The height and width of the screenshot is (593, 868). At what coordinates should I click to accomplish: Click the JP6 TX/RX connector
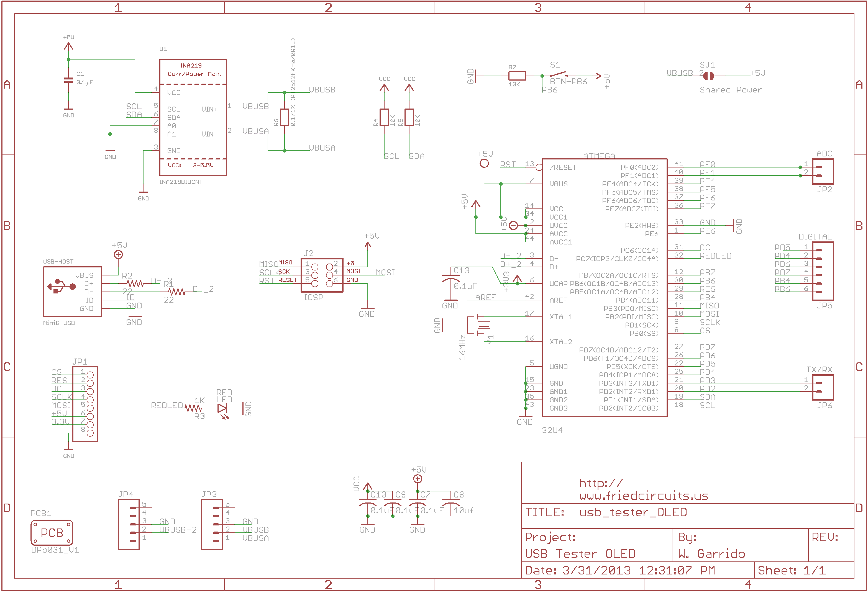823,388
